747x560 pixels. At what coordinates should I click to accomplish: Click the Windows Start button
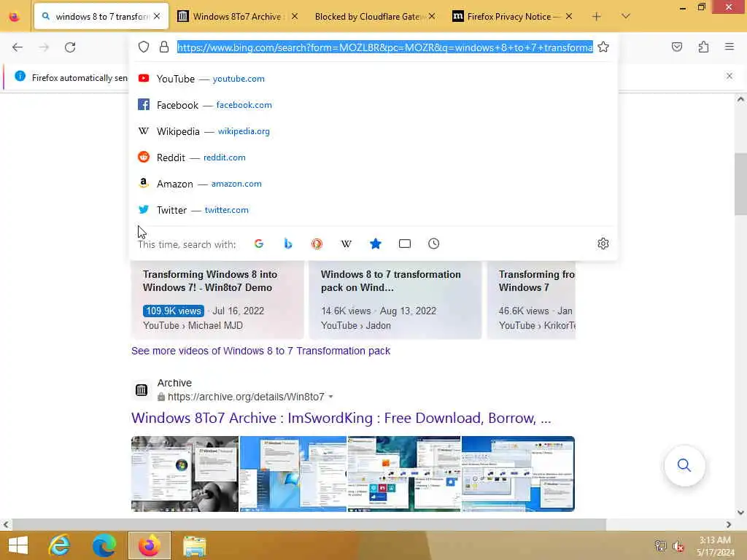[x=18, y=545]
